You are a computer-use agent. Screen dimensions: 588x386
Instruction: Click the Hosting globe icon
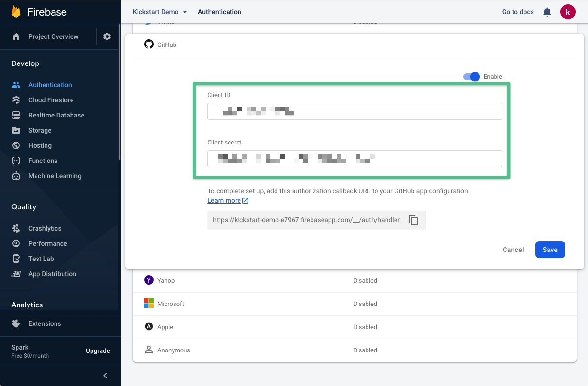coord(16,145)
